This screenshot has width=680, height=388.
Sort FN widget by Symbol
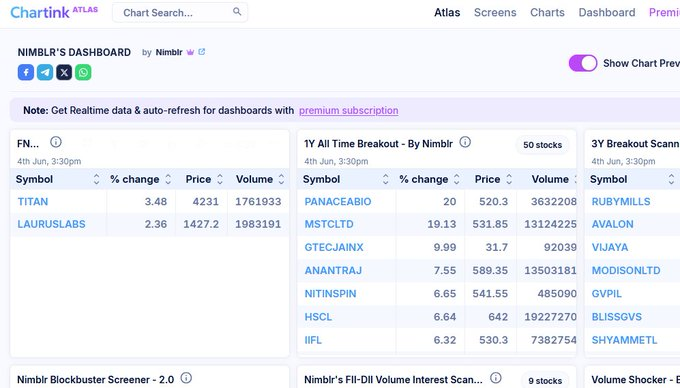(96, 179)
